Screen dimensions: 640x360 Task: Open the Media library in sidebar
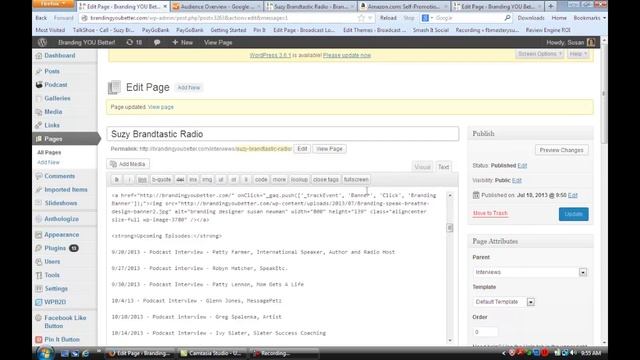(x=53, y=112)
